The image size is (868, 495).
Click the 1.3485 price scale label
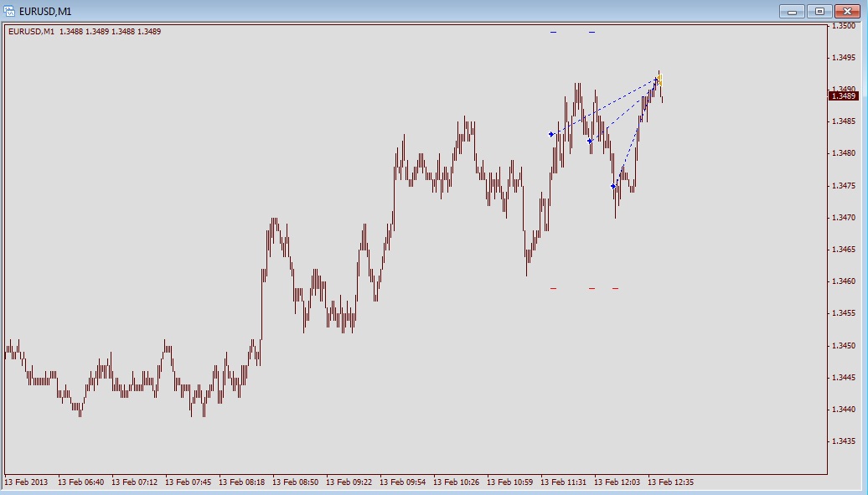844,121
